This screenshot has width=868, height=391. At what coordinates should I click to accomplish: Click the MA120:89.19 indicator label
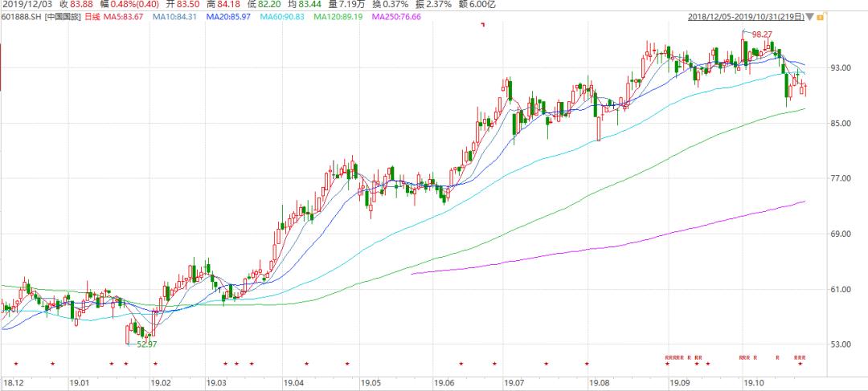pyautogui.click(x=338, y=17)
